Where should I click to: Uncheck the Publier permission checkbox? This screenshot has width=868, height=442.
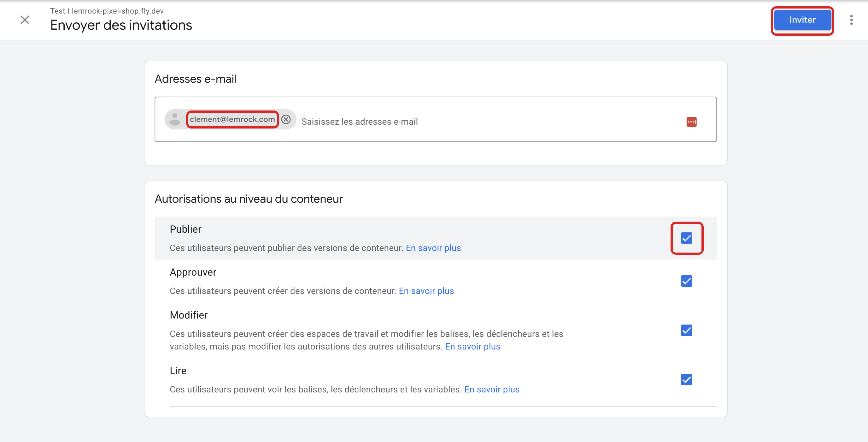[x=686, y=238]
